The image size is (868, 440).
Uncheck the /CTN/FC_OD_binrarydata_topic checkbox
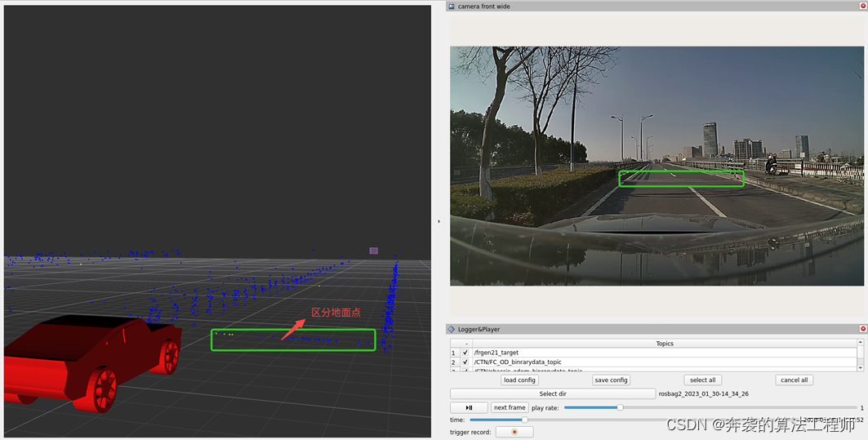pyautogui.click(x=465, y=362)
